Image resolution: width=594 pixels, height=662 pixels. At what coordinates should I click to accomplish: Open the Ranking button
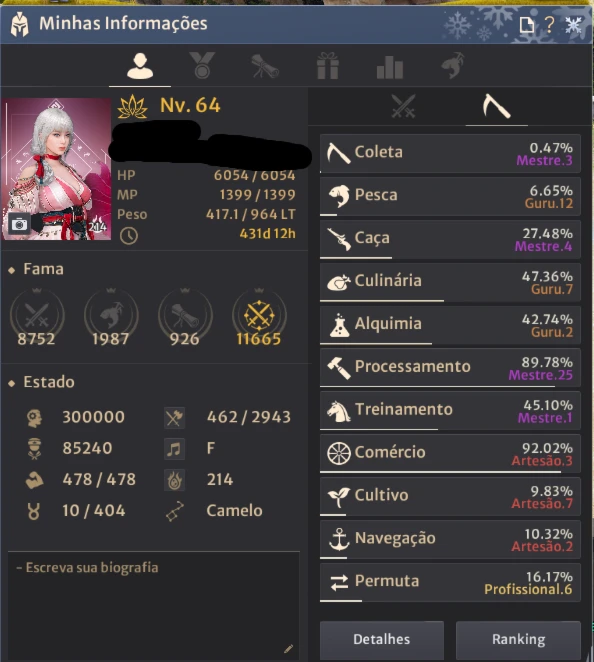tap(518, 639)
